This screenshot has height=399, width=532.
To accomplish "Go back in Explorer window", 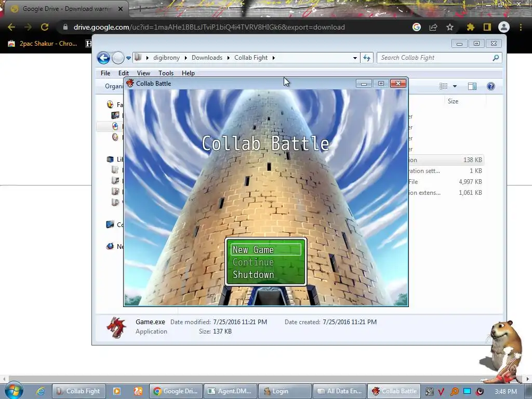I will coord(103,58).
